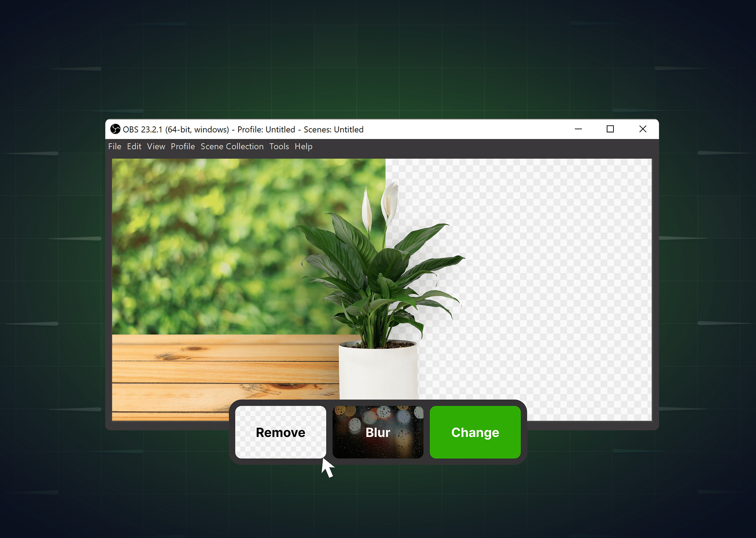Click the Profile menu item
Image resolution: width=756 pixels, height=538 pixels.
tap(182, 146)
